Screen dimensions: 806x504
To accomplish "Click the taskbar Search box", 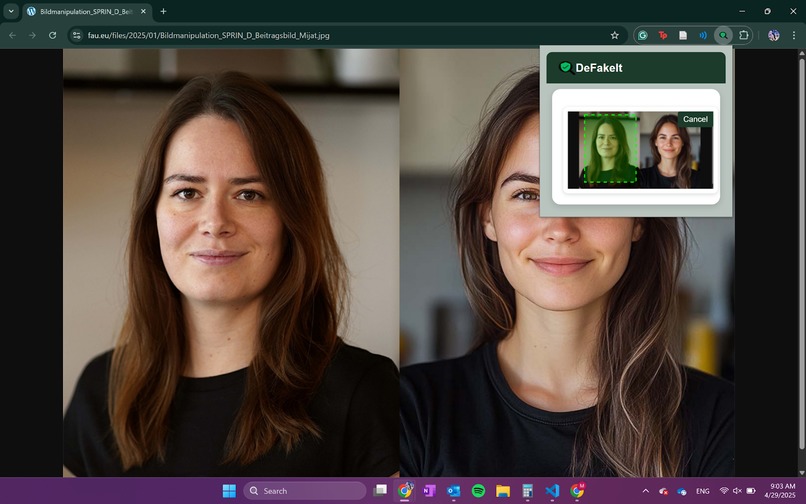I will pos(305,491).
